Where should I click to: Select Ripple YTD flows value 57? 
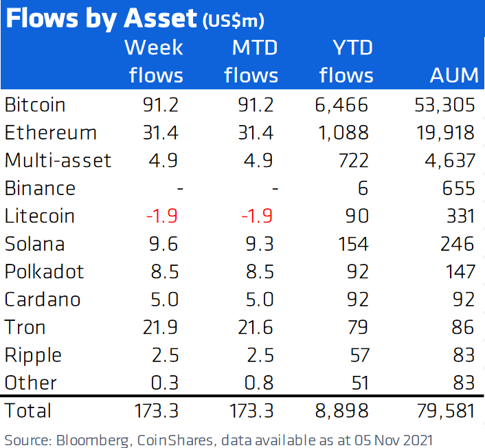pyautogui.click(x=359, y=355)
